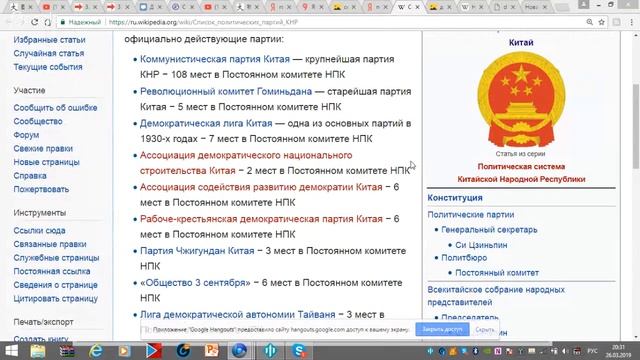Image resolution: width=640 pixels, height=360 pixels.
Task: Open File Explorer from the taskbar
Action: pos(38,351)
